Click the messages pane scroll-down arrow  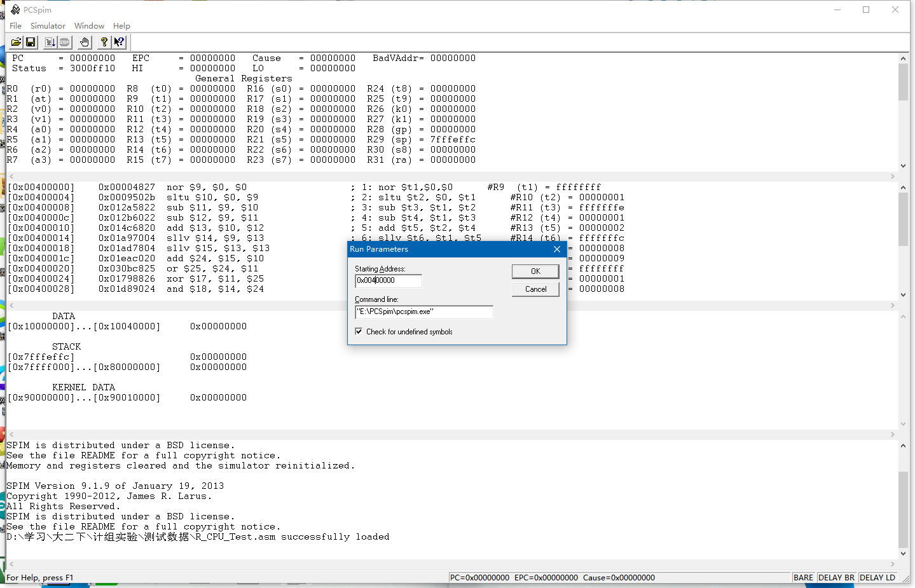click(903, 554)
